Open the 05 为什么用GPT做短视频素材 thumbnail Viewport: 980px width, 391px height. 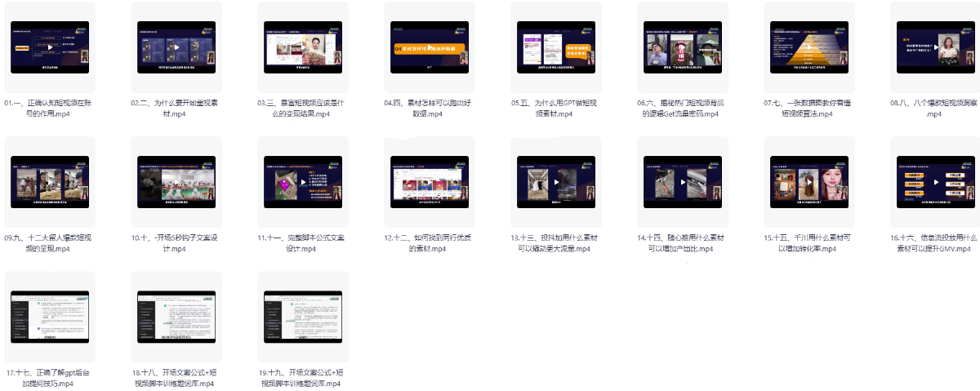[x=556, y=47]
